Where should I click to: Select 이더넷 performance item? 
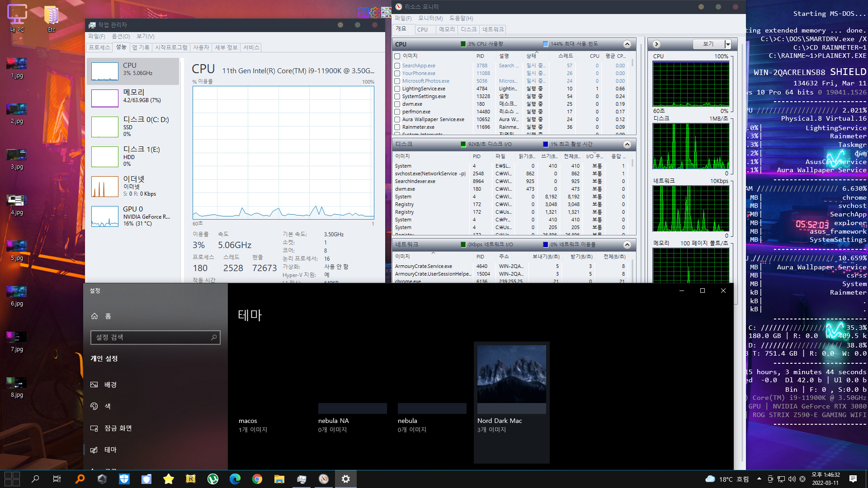(x=133, y=187)
